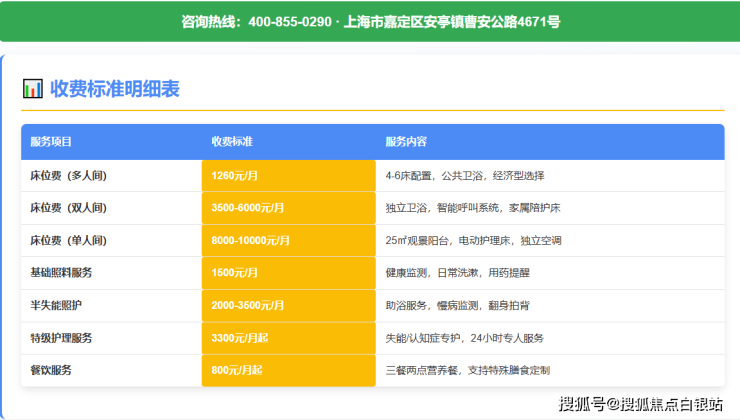Select the 服务内容 column header
Image resolution: width=740 pixels, height=420 pixels.
[406, 142]
